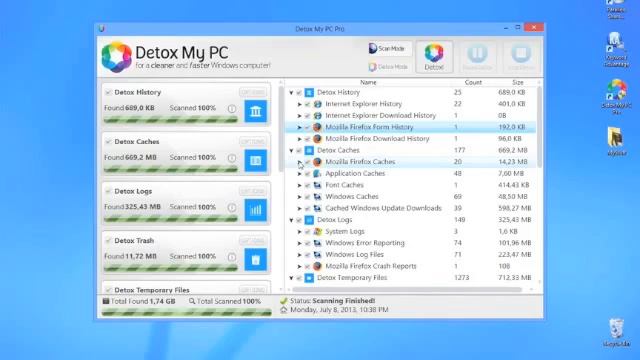The height and width of the screenshot is (360, 640).
Task: Click the Application Caches row icon
Action: click(317, 173)
